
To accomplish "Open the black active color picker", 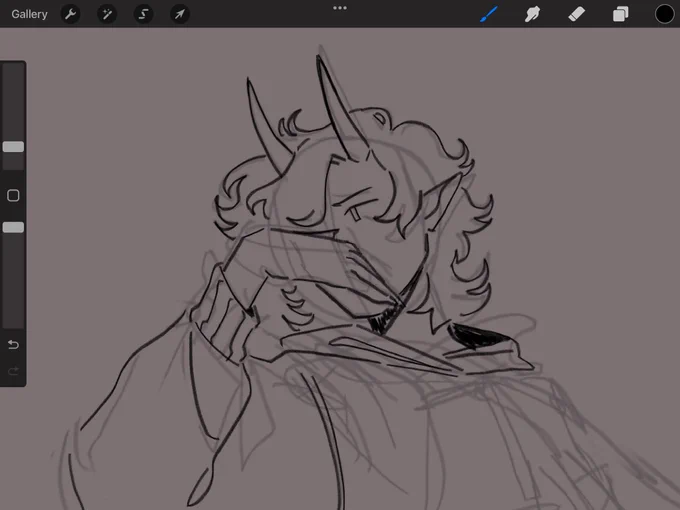I will click(664, 14).
